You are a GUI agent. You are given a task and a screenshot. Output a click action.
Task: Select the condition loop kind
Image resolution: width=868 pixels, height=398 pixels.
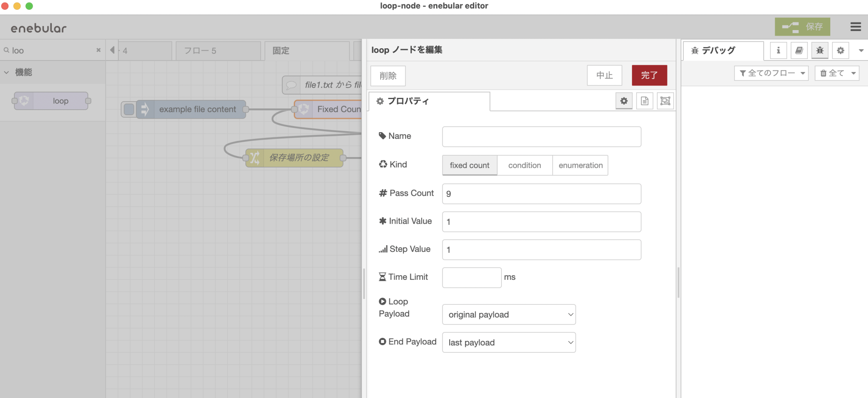(524, 165)
